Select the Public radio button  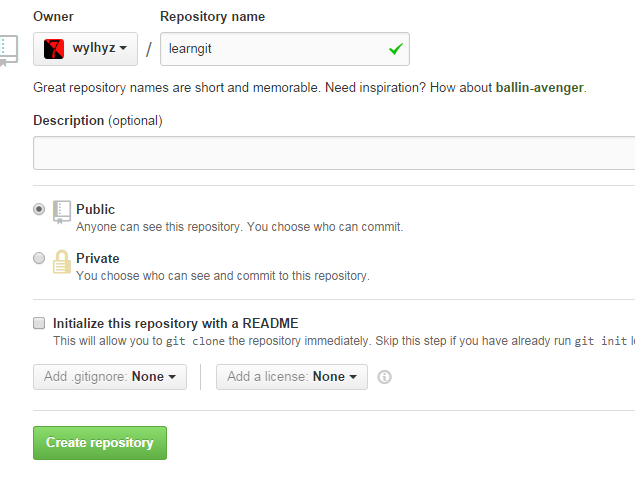pos(39,209)
